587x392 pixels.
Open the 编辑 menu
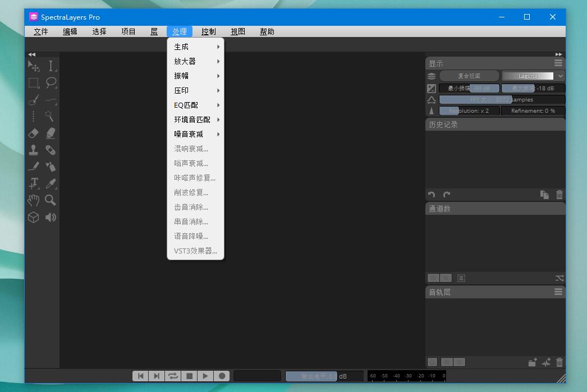[70, 32]
